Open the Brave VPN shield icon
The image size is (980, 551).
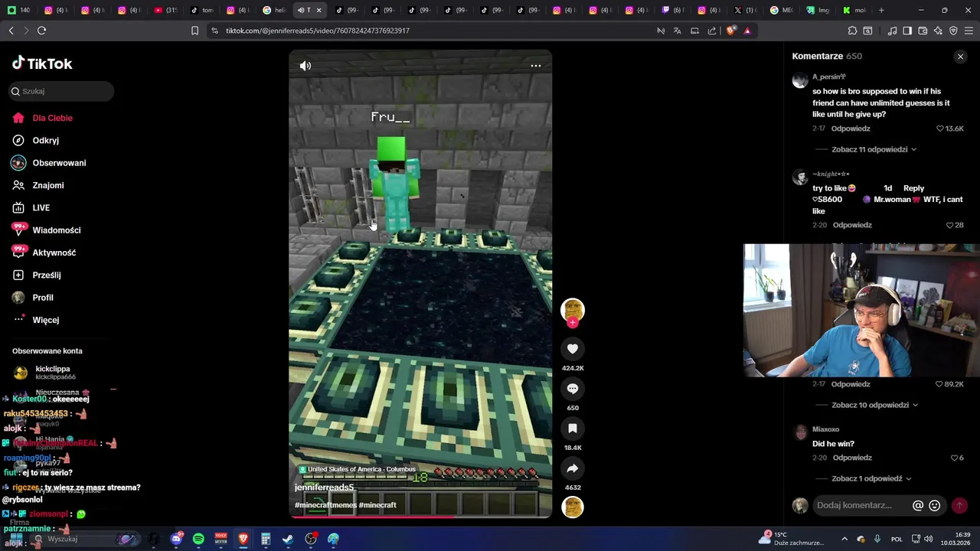tap(953, 31)
